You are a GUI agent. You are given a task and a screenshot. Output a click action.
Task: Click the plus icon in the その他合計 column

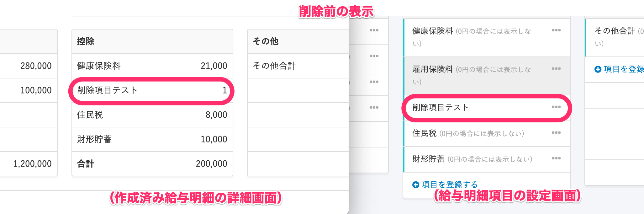coord(598,69)
